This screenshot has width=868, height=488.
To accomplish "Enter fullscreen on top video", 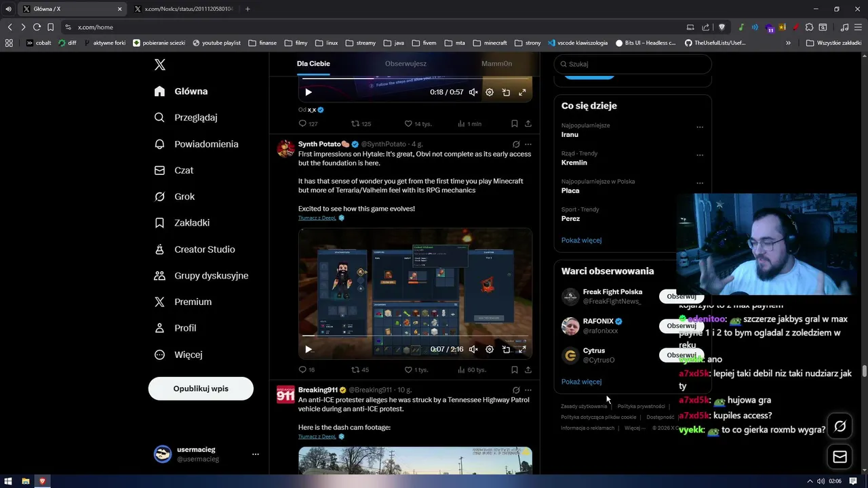I will click(x=522, y=92).
